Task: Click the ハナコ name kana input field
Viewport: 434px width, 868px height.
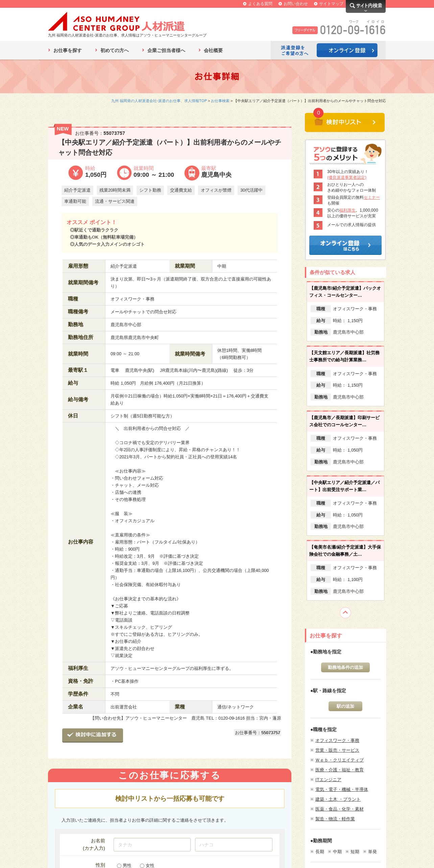Action: click(x=234, y=845)
